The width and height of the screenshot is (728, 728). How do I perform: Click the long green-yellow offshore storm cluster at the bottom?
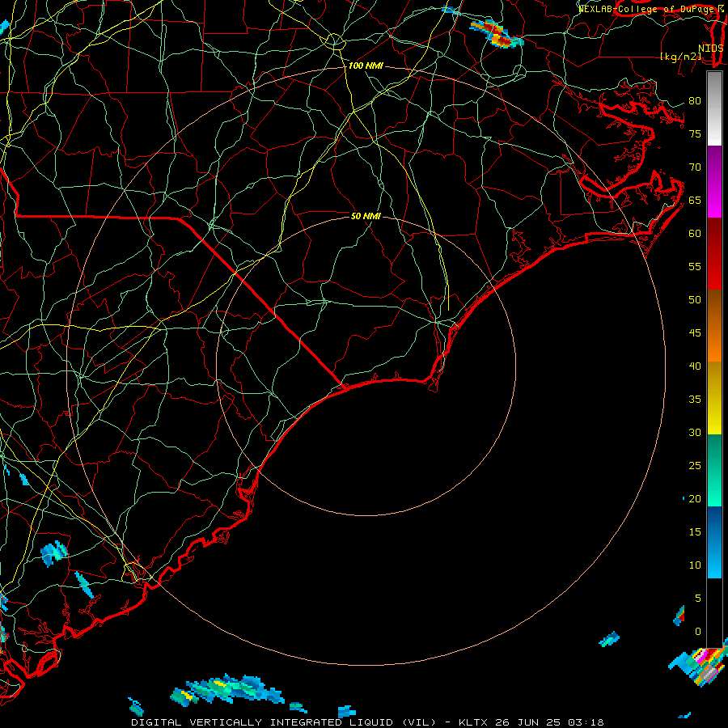tap(226, 690)
